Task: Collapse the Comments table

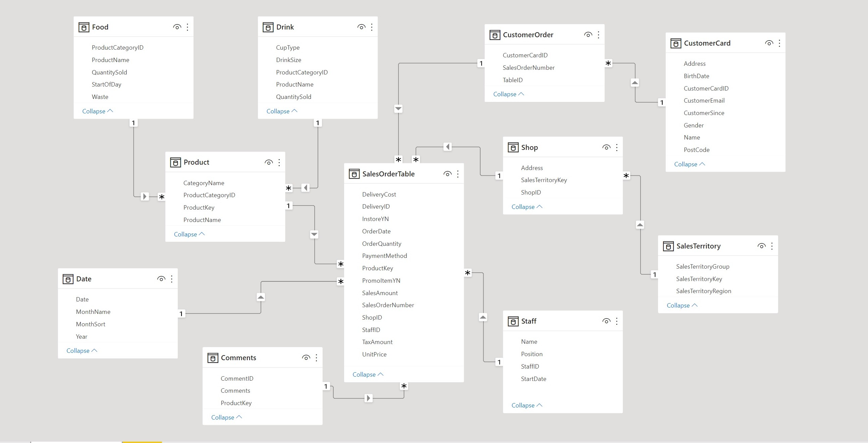Action: tap(226, 417)
